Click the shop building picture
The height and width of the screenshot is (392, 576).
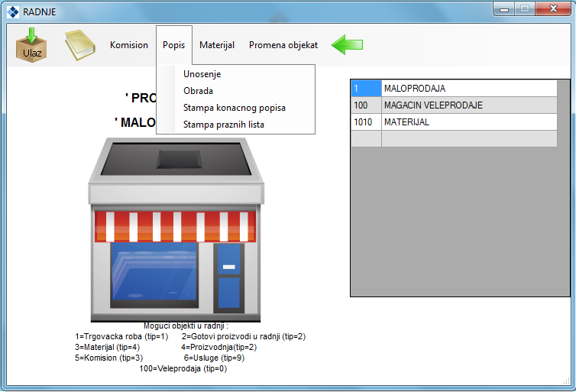click(176, 229)
